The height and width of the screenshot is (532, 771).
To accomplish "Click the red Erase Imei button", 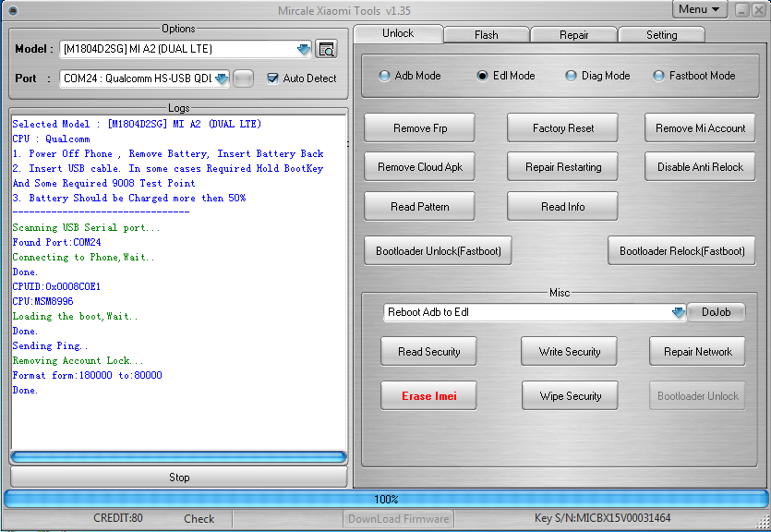I will click(428, 396).
